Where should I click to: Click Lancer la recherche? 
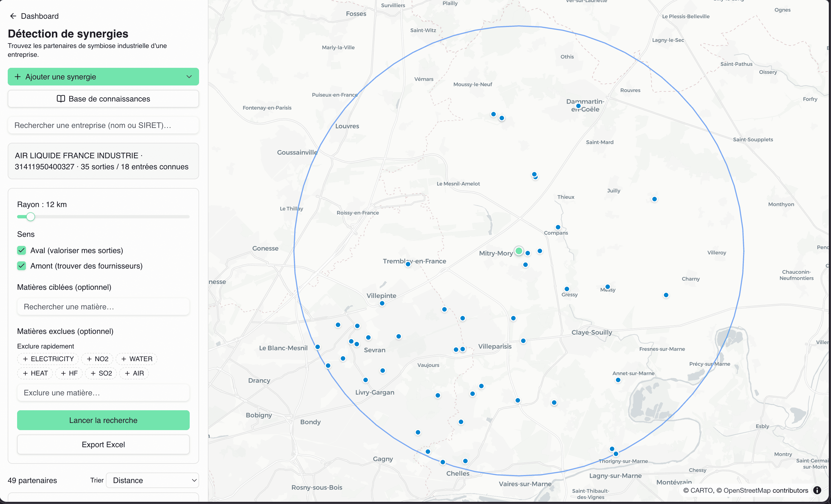tap(103, 420)
